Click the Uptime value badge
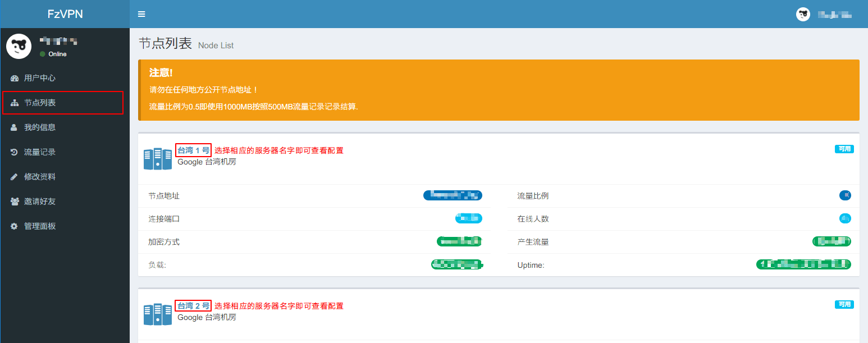This screenshot has width=868, height=343. pos(803,264)
